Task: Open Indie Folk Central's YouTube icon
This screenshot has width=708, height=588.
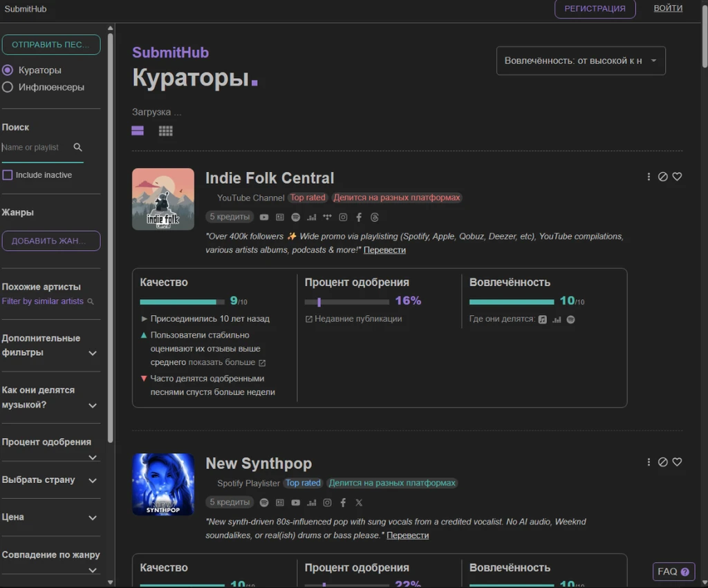Action: [x=264, y=217]
